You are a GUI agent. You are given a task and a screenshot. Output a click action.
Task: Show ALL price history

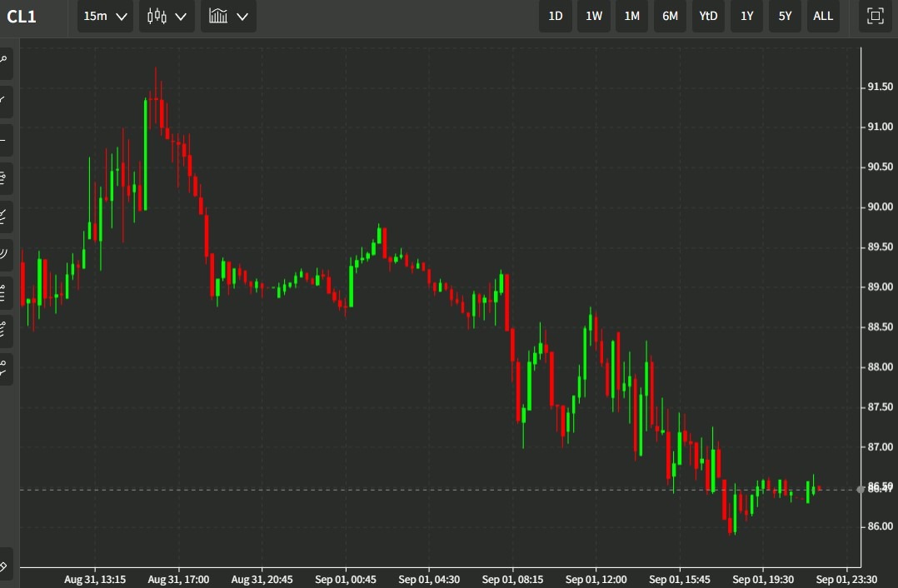823,16
